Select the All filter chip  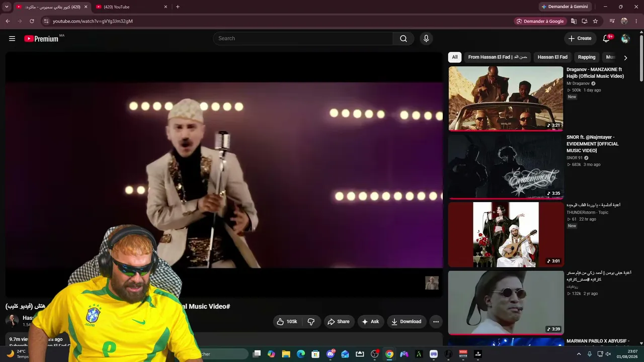(455, 57)
